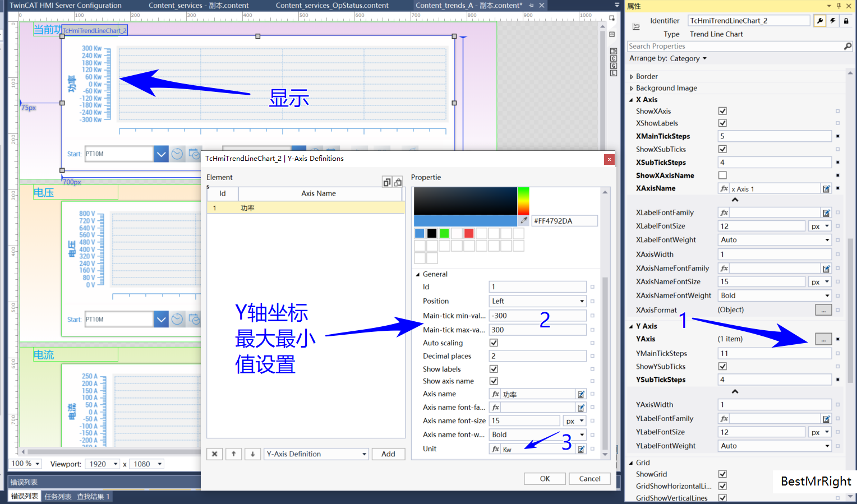
Task: Disable the Auto scaling checkbox
Action: tap(494, 343)
